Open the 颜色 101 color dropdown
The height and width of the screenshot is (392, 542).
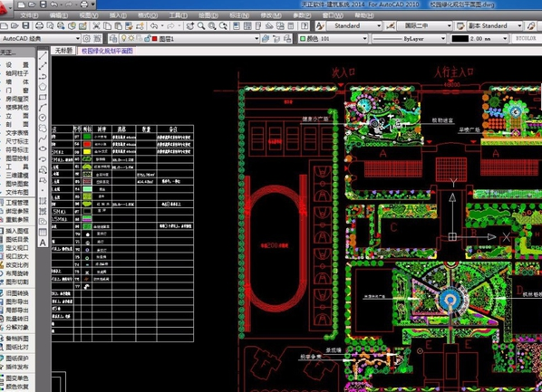click(364, 39)
